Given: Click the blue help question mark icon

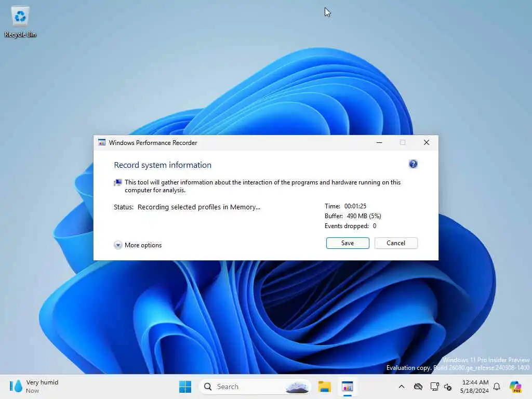Looking at the screenshot, I should click(x=413, y=164).
